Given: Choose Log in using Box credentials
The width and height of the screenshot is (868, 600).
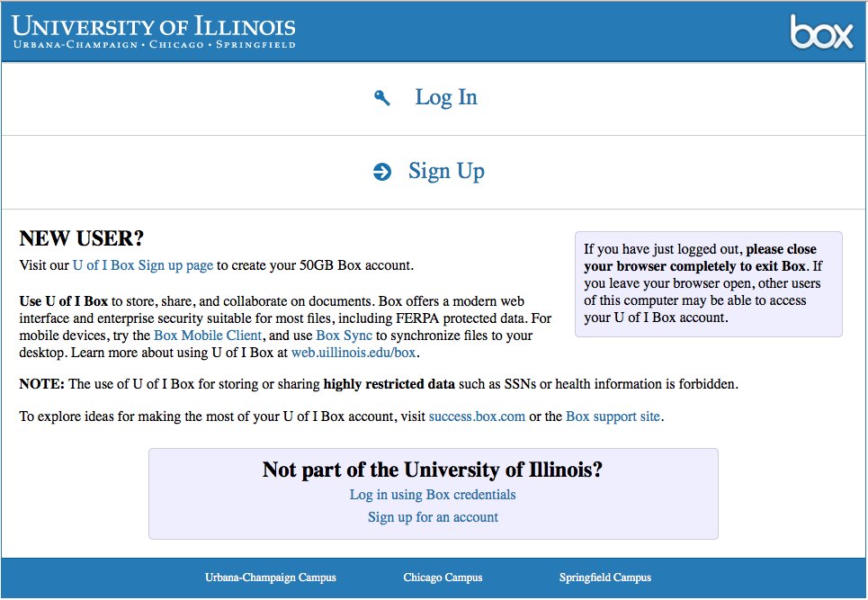Looking at the screenshot, I should coord(433,494).
